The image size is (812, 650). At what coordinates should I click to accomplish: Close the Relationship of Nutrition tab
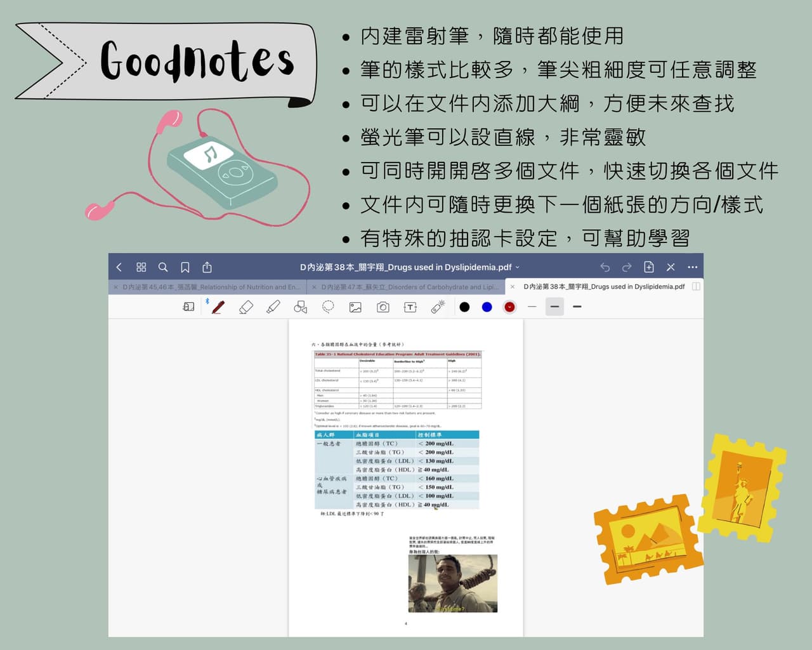pos(115,287)
